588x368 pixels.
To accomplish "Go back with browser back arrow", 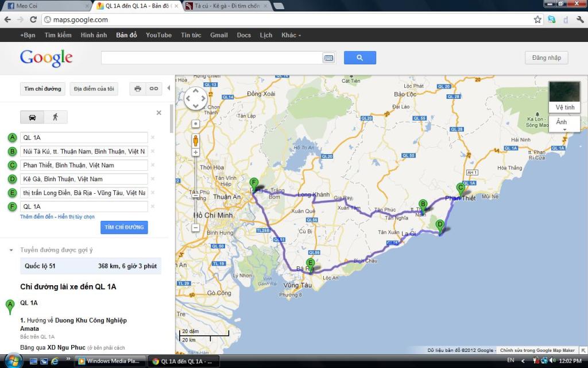I will pyautogui.click(x=7, y=20).
